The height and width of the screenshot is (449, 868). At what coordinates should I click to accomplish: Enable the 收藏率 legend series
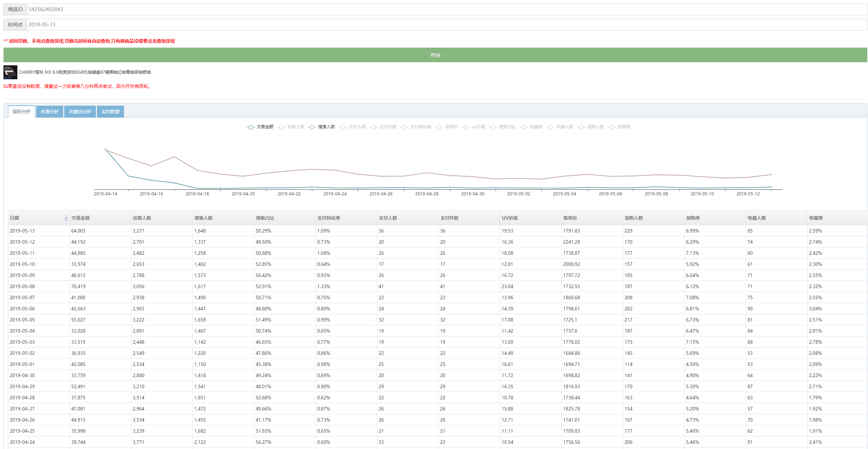coord(531,127)
